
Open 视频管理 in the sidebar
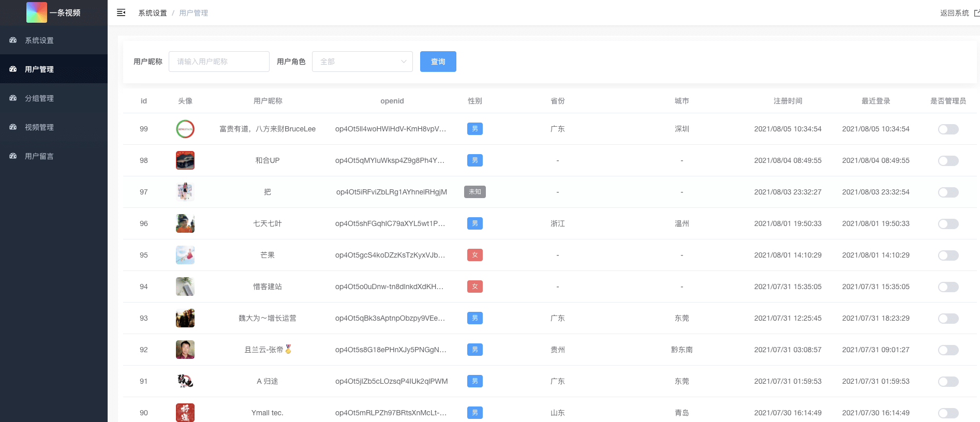point(54,127)
